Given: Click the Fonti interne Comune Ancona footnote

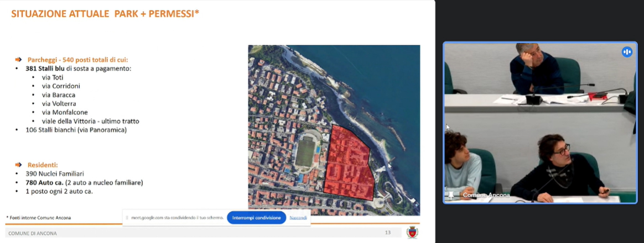Looking at the screenshot, I should [x=39, y=218].
